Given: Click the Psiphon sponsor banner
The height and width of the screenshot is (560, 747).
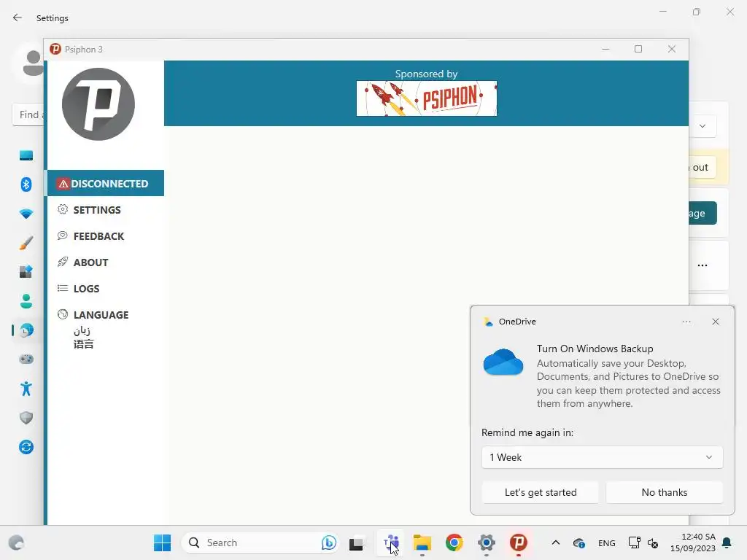Looking at the screenshot, I should point(426,98).
